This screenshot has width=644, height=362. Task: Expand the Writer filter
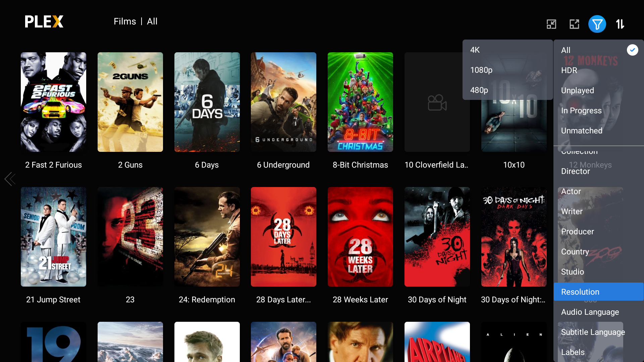[x=598, y=212]
